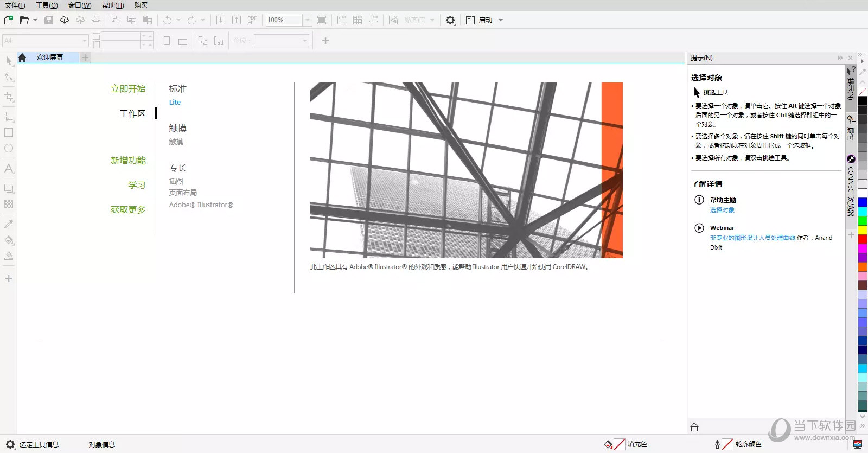
Task: Click the Webinar play icon
Action: (x=699, y=228)
